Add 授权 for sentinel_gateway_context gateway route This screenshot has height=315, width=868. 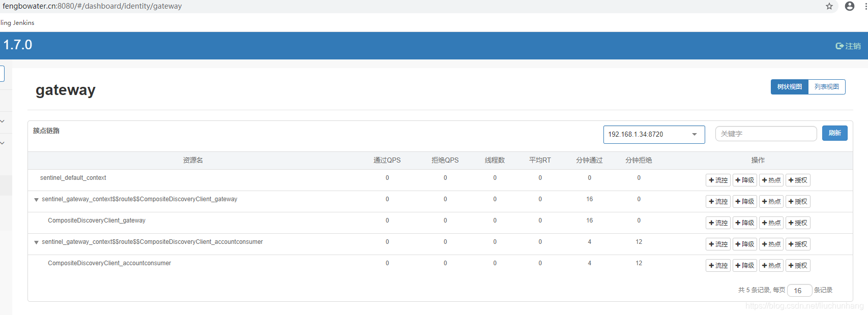click(798, 202)
